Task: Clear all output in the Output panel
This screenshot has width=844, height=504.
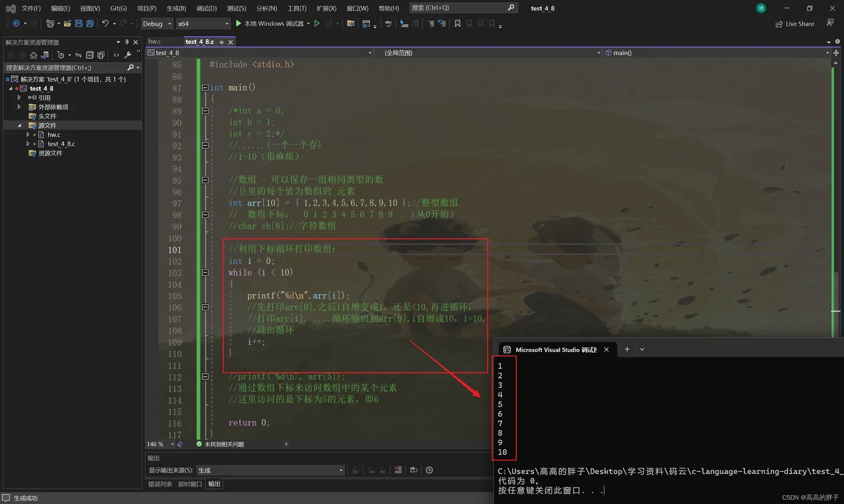Action: [398, 470]
